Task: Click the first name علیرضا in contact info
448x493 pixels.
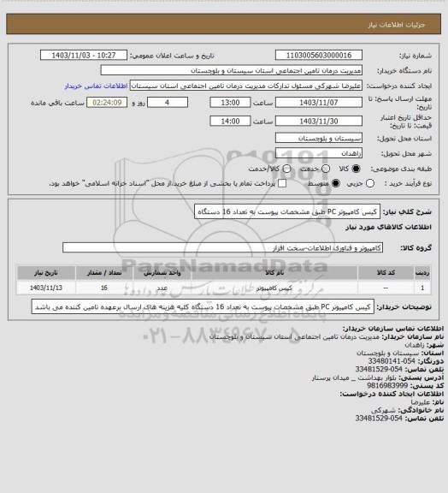Action: tap(420, 401)
